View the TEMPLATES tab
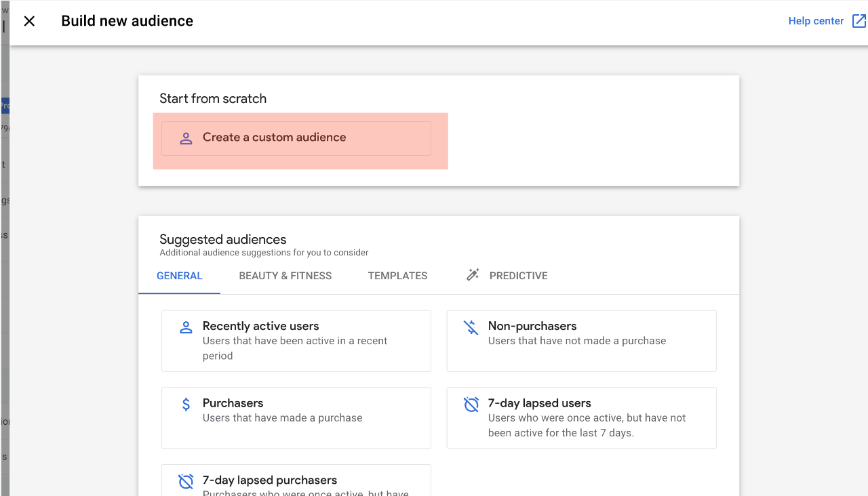The height and width of the screenshot is (496, 868). [x=397, y=276]
